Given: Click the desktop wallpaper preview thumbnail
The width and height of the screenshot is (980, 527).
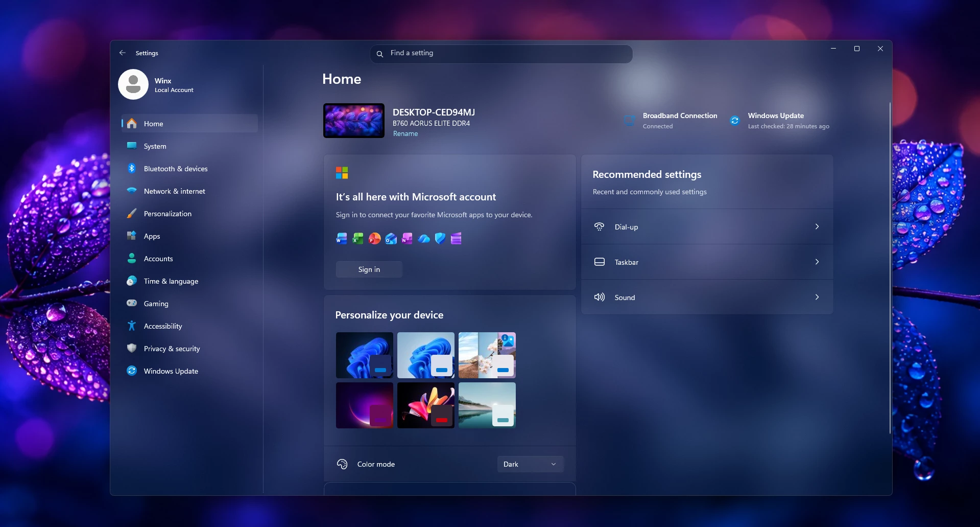Looking at the screenshot, I should point(354,121).
